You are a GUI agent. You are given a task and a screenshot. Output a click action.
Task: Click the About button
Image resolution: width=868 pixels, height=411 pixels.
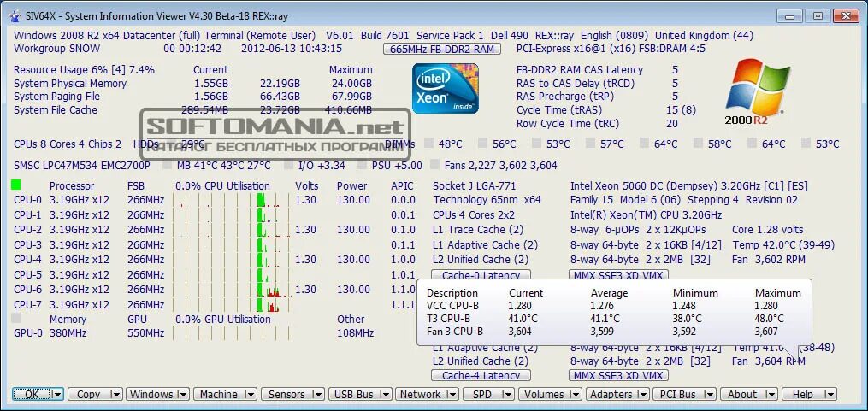[741, 395]
